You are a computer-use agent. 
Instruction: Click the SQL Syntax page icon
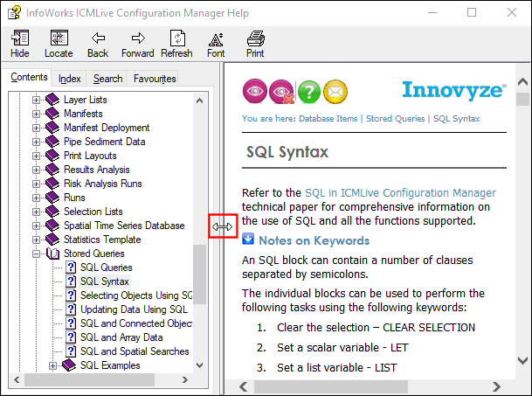click(x=71, y=281)
